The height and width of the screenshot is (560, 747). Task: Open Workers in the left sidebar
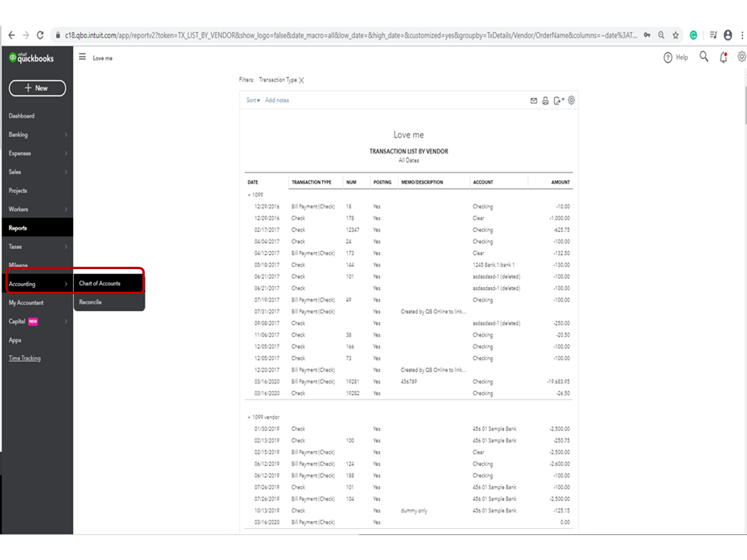[18, 209]
